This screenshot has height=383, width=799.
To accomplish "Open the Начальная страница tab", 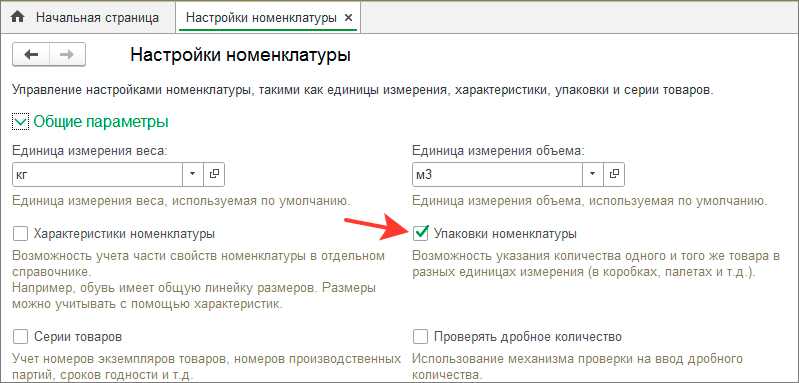I will [89, 17].
